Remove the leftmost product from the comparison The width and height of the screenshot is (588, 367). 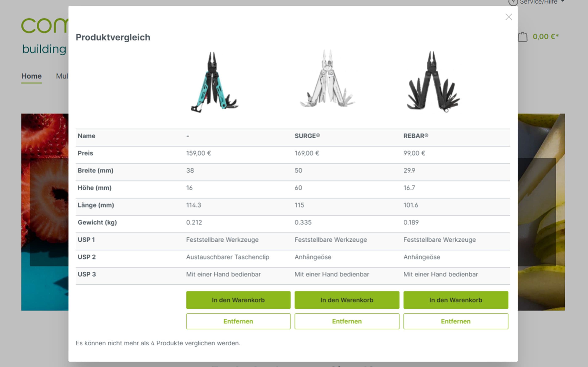click(x=238, y=321)
